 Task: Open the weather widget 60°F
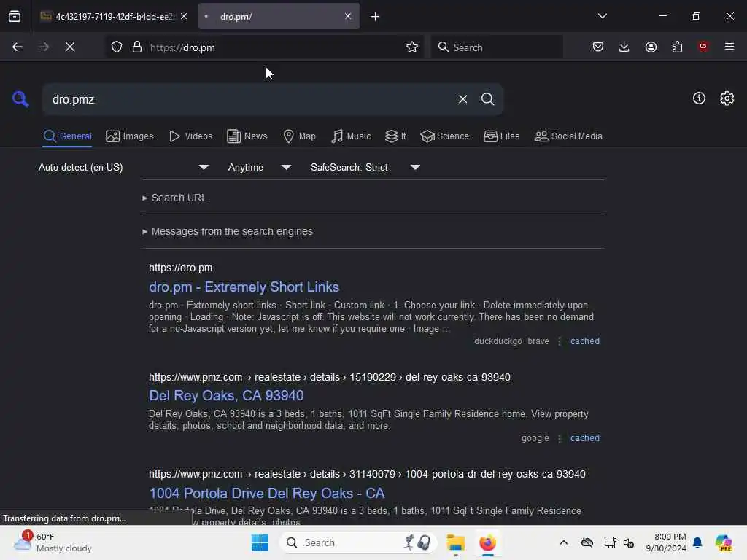point(53,542)
